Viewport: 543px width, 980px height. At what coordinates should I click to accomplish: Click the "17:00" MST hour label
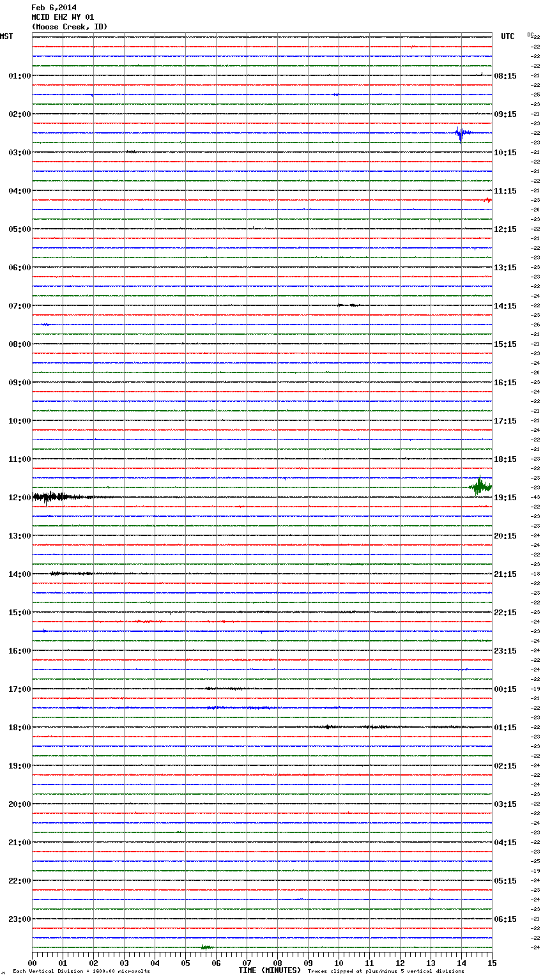point(20,689)
